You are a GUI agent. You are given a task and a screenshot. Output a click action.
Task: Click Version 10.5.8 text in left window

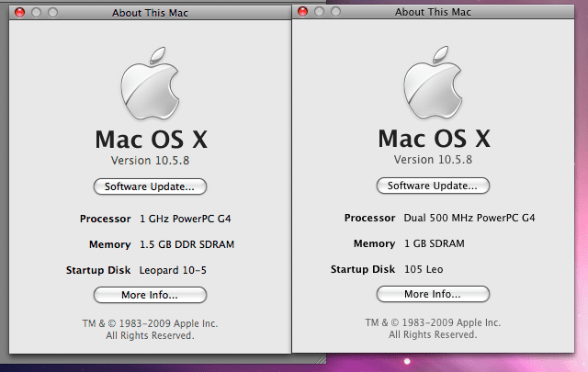(150, 161)
